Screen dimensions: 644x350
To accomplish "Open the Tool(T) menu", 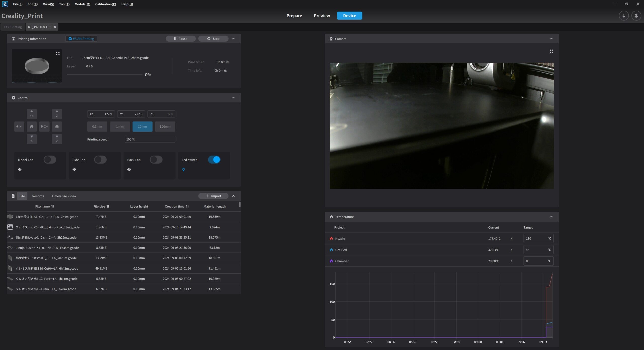I will pyautogui.click(x=64, y=4).
